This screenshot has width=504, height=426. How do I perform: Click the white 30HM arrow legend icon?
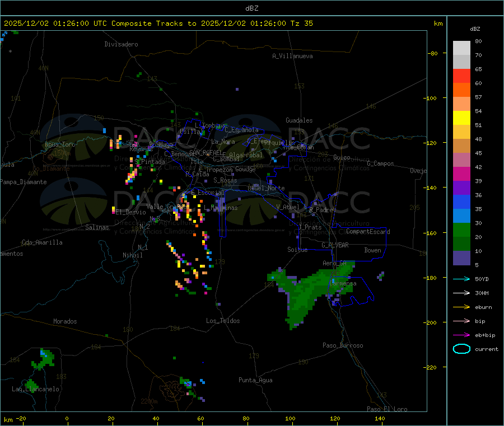pyautogui.click(x=461, y=293)
